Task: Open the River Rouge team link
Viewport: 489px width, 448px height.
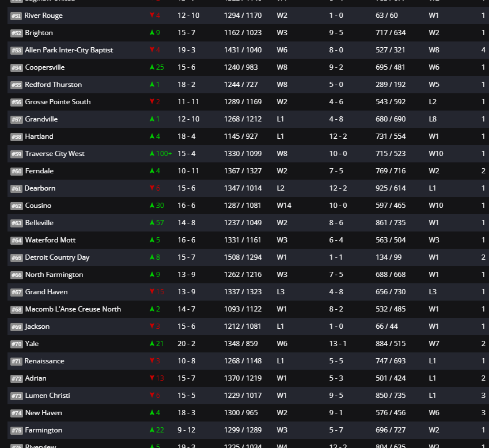Action: click(43, 16)
